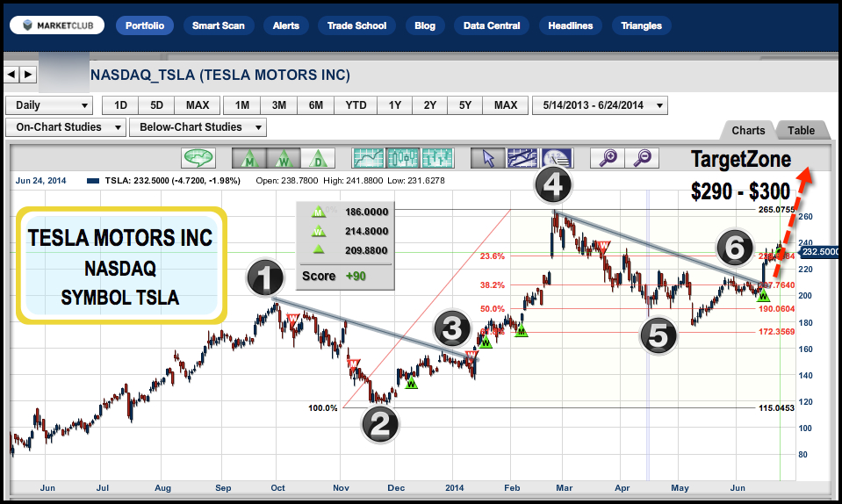Click the daily triangle value 209.8800
Image resolution: width=842 pixels, height=504 pixels.
click(366, 250)
